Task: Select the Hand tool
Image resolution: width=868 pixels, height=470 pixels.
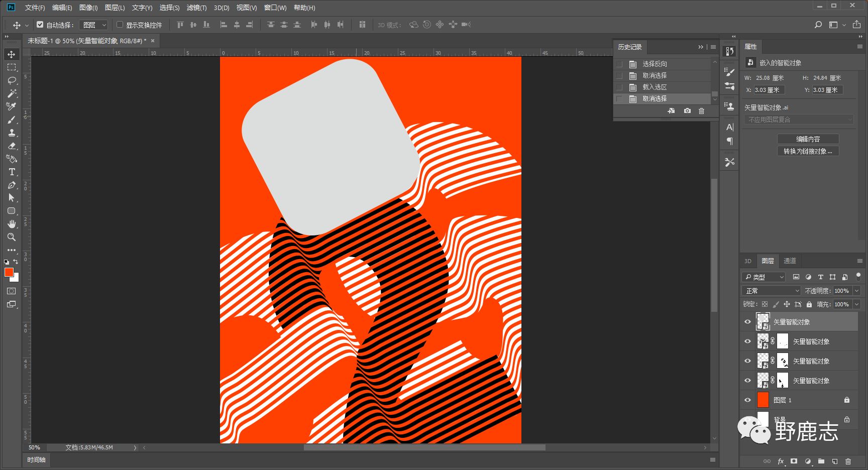Action: tap(12, 224)
